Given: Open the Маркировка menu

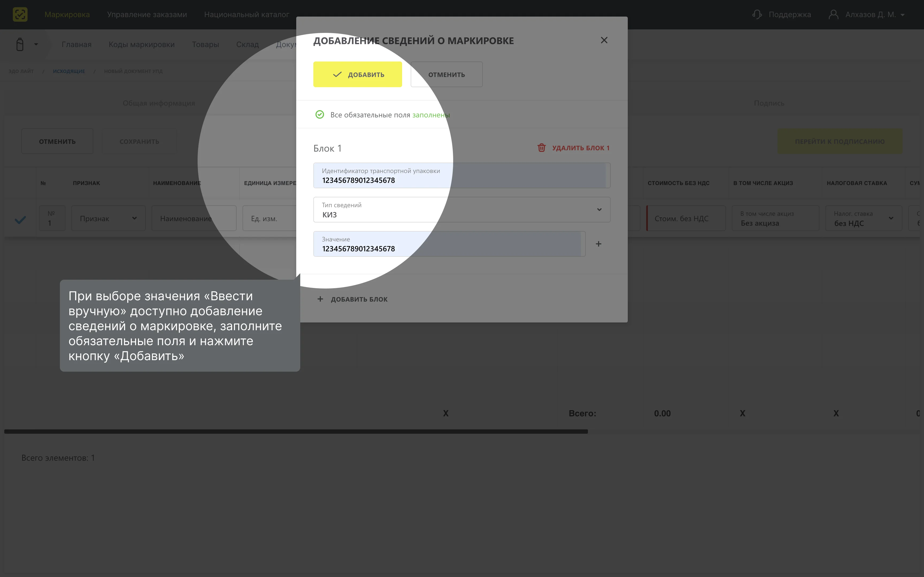Looking at the screenshot, I should 67,14.
